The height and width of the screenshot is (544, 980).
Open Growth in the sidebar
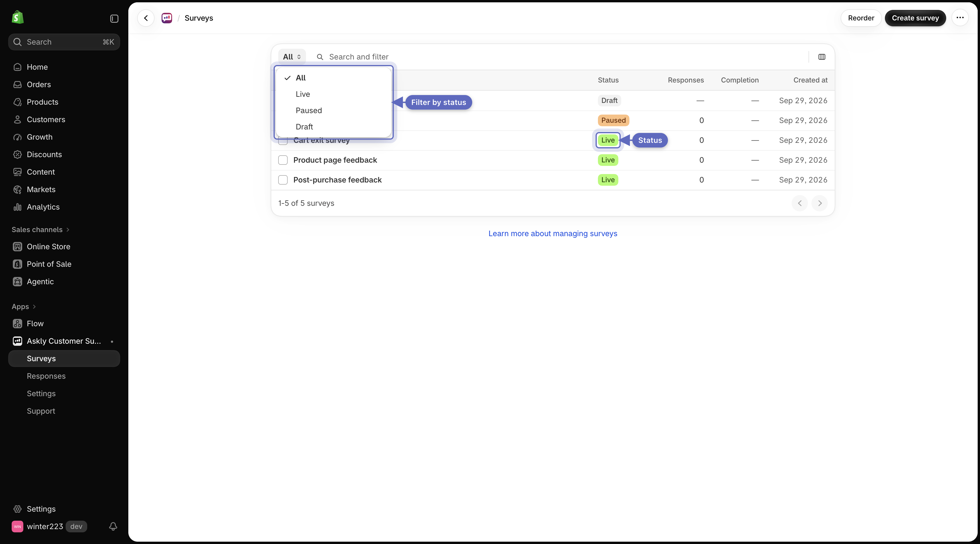click(x=64, y=137)
